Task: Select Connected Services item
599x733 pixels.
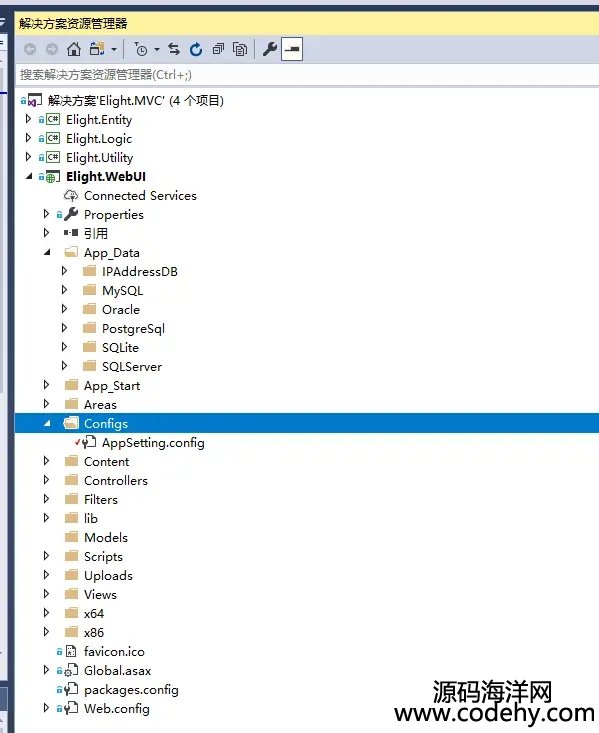Action: (x=140, y=195)
